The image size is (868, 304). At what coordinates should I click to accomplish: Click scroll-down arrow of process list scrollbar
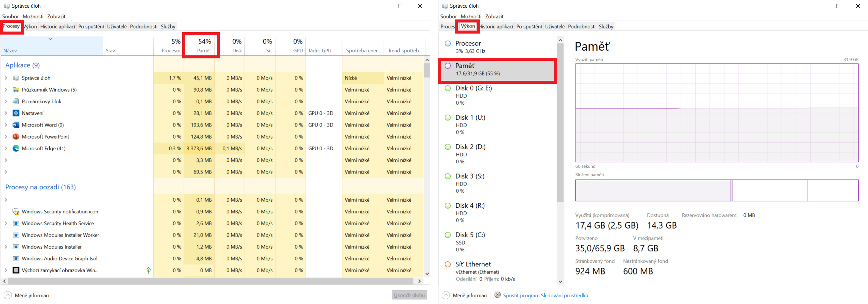pyautogui.click(x=427, y=274)
